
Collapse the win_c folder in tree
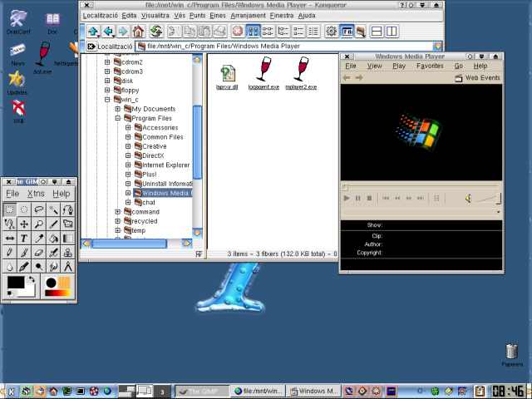pyautogui.click(x=107, y=100)
